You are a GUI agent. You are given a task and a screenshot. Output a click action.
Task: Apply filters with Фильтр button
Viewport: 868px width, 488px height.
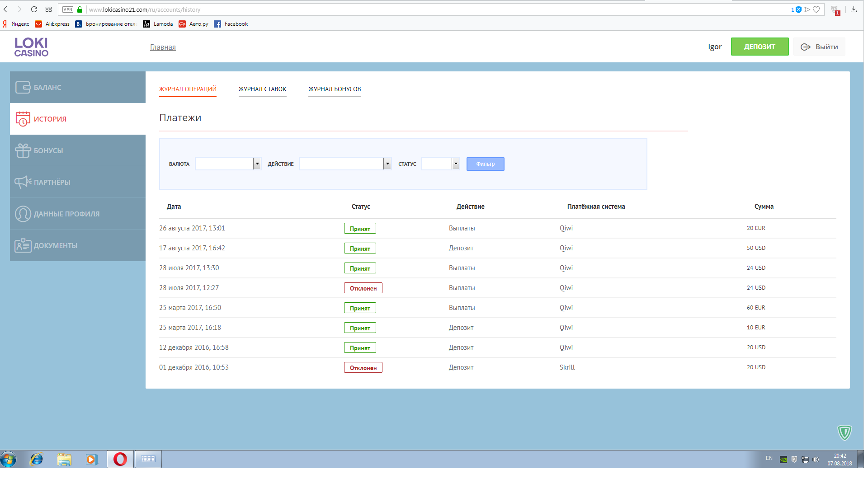(485, 164)
